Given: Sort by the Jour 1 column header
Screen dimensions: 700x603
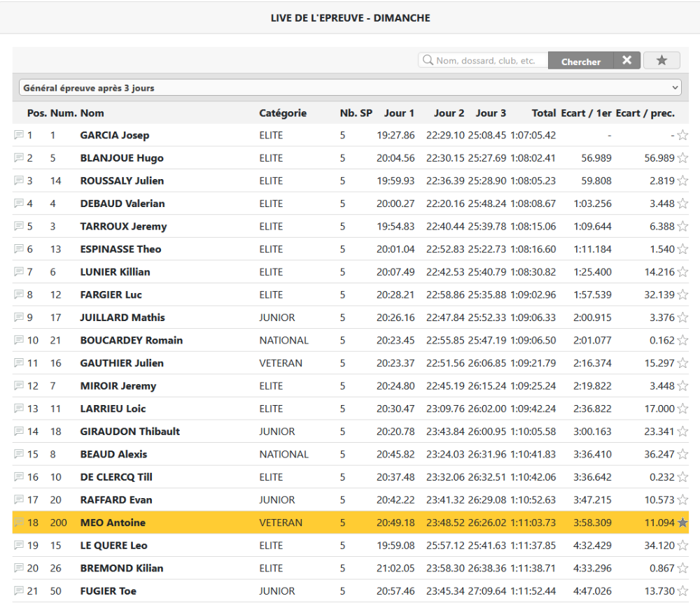Looking at the screenshot, I should tap(399, 113).
